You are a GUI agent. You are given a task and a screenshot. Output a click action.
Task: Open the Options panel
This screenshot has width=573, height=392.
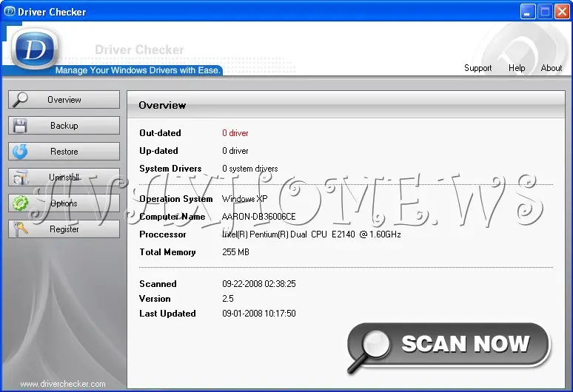(64, 203)
